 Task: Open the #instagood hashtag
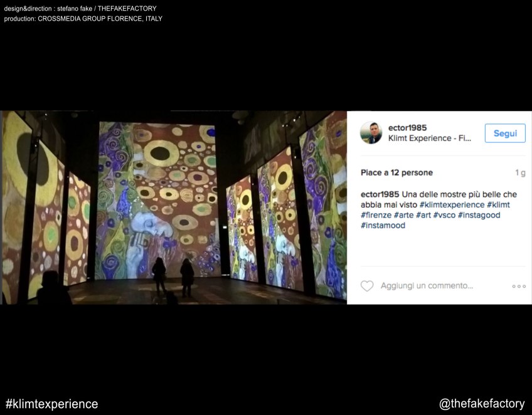pyautogui.click(x=479, y=215)
